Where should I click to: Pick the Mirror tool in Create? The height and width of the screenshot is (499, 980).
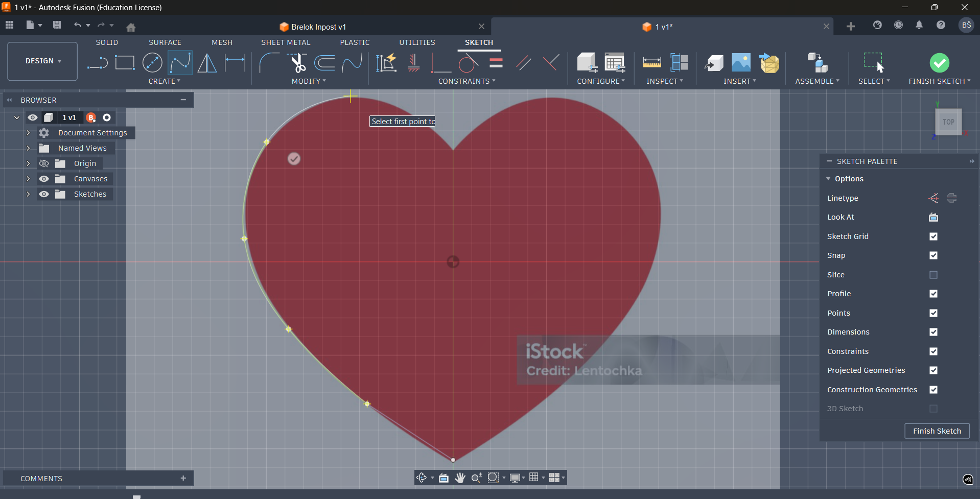(207, 63)
